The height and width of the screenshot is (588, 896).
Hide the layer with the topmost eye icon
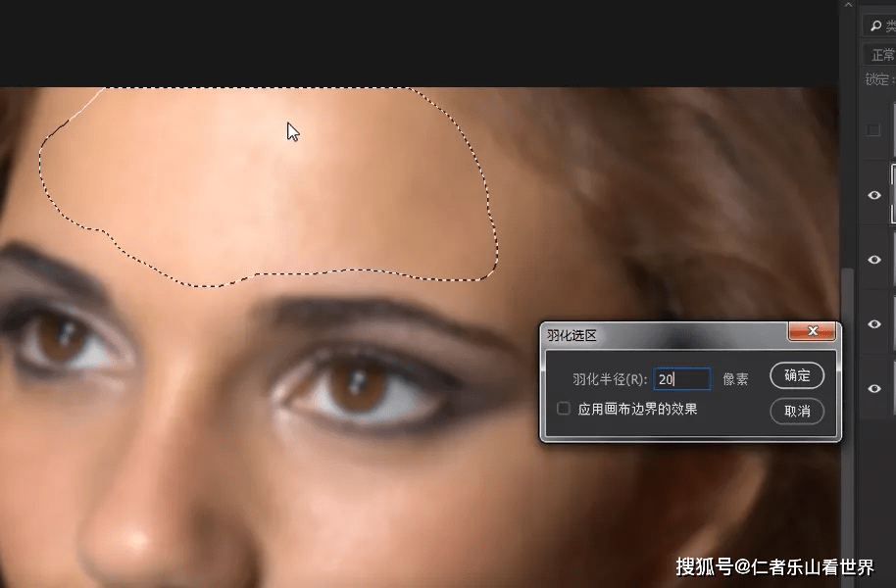point(874,195)
